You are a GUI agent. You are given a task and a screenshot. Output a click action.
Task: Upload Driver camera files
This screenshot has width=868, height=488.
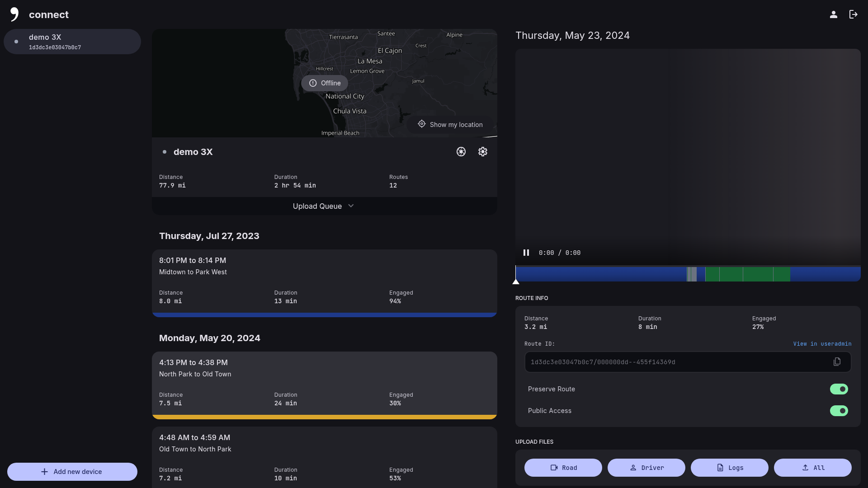(646, 468)
